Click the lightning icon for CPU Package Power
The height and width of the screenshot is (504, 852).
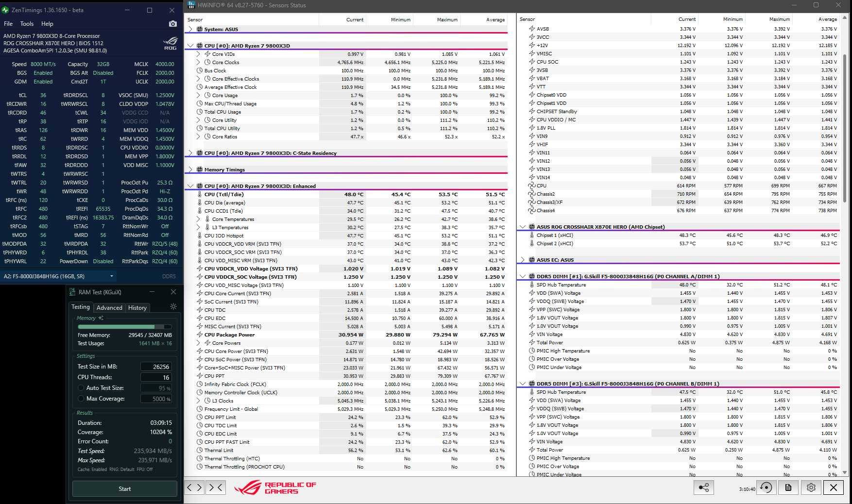coord(200,335)
